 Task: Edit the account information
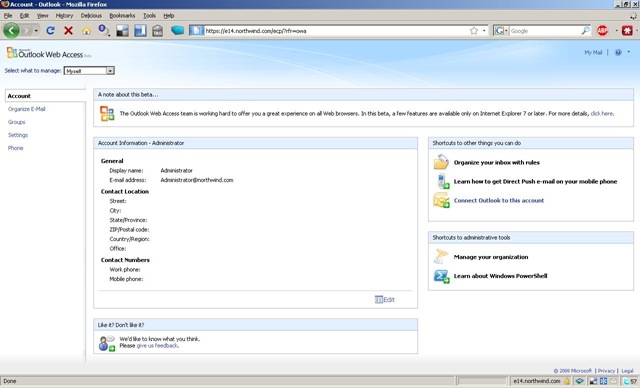(389, 299)
